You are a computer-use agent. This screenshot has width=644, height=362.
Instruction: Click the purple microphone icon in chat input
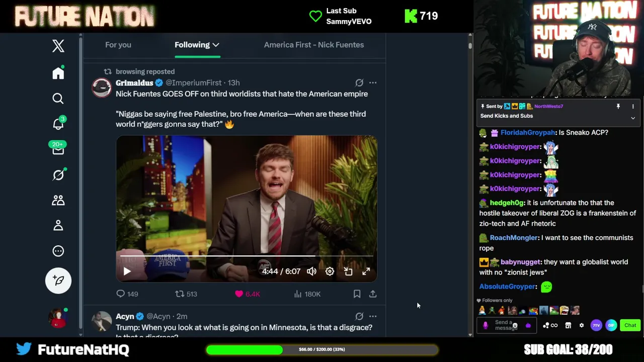point(486,325)
